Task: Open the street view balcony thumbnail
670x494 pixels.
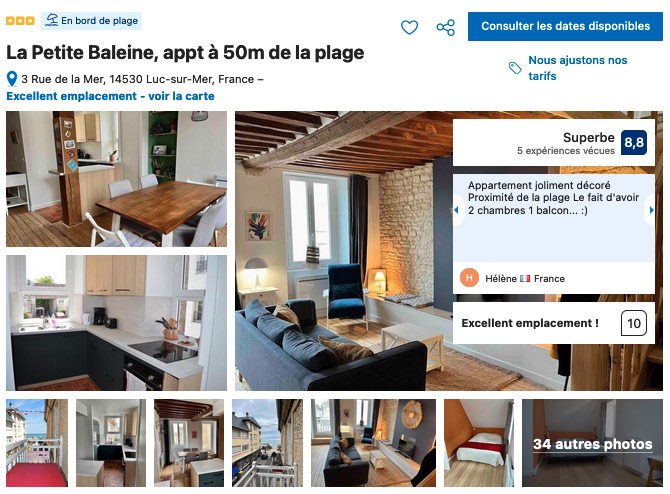Action: point(267,443)
